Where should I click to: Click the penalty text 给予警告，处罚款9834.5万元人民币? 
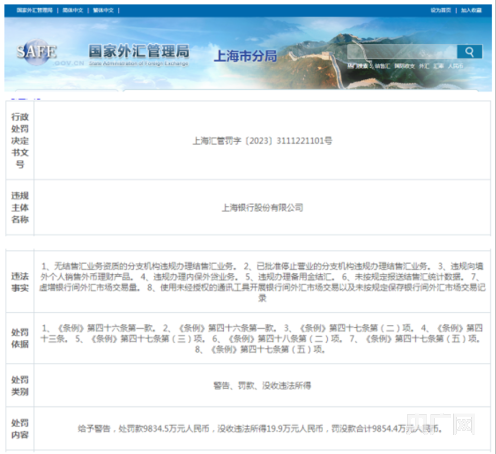coord(144,428)
